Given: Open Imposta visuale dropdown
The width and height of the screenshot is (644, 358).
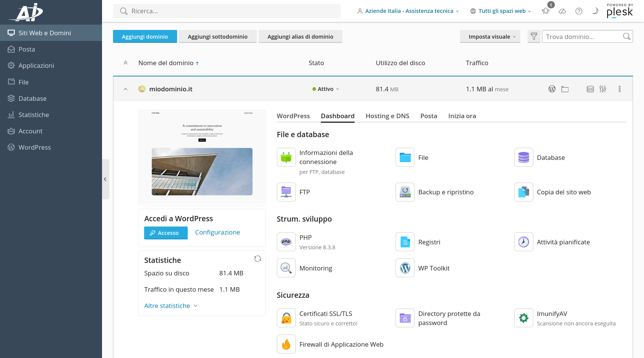Looking at the screenshot, I should [490, 36].
